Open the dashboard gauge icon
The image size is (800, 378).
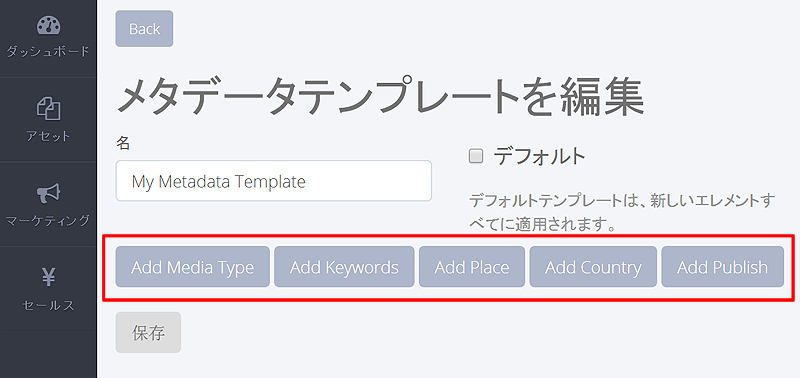point(48,25)
